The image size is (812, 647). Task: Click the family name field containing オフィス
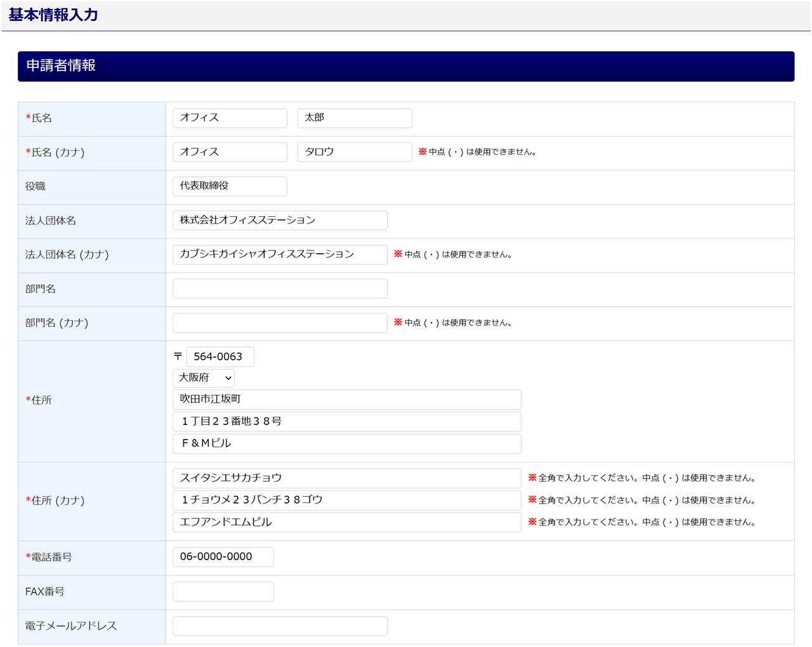coord(230,118)
